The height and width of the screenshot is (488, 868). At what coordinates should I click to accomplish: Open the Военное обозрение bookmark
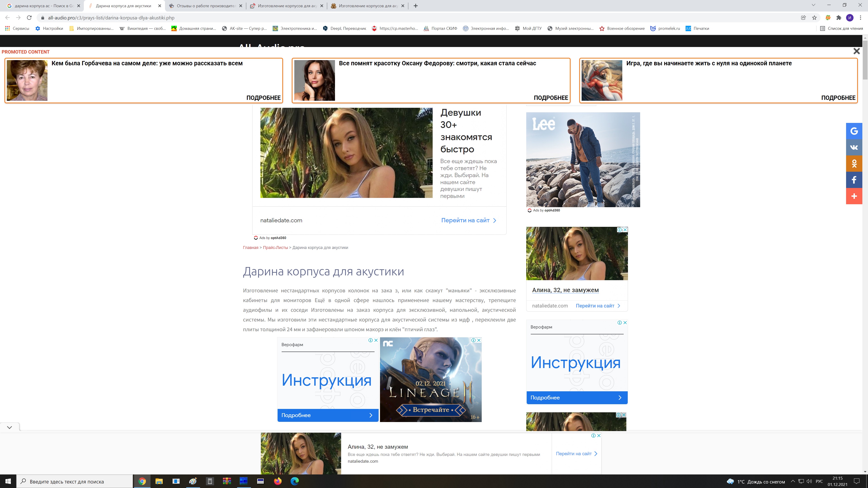(x=622, y=28)
